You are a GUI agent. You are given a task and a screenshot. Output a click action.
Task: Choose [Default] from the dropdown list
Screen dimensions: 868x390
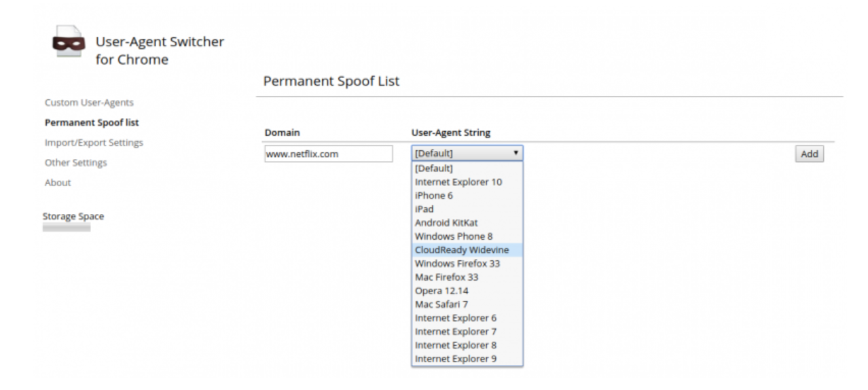[x=467, y=169]
